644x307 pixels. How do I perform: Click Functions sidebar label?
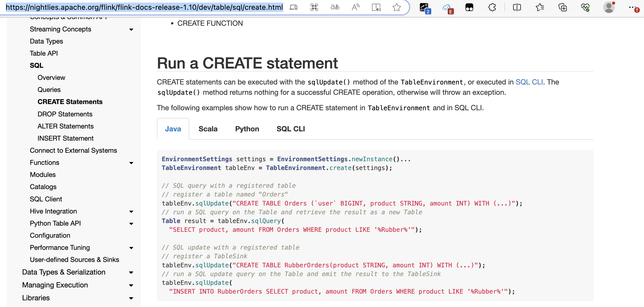[45, 163]
